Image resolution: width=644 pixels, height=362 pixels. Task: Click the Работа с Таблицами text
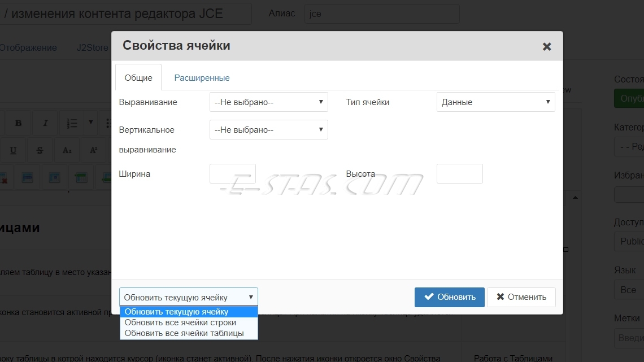[x=513, y=358]
